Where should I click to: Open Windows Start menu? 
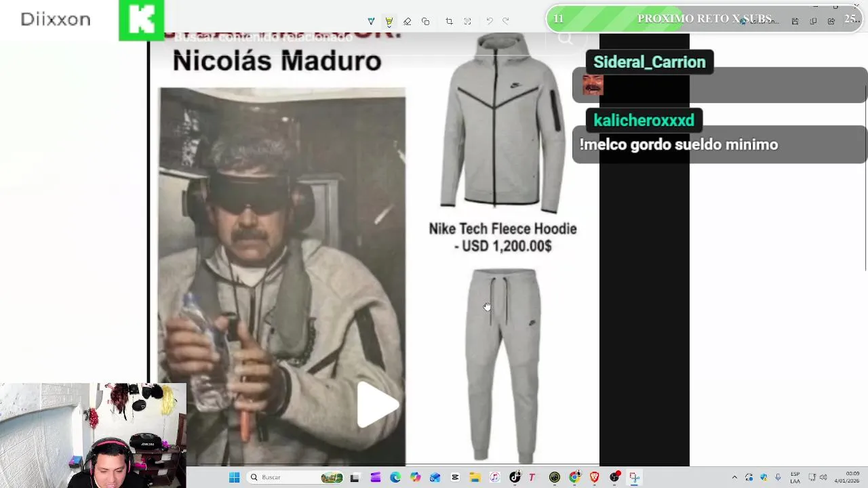235,477
